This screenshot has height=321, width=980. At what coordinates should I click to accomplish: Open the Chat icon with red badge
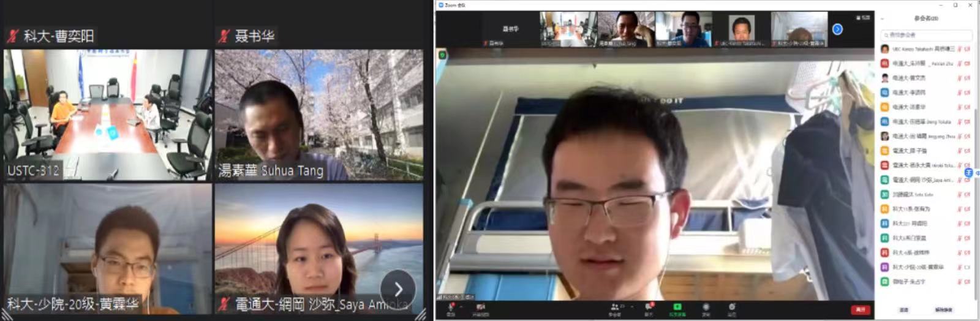tap(649, 306)
